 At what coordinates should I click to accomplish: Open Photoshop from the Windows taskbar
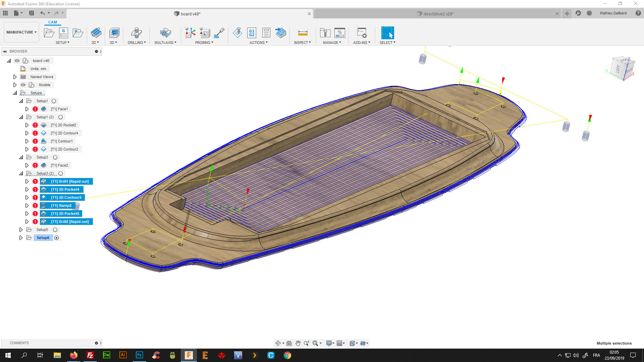[139, 355]
